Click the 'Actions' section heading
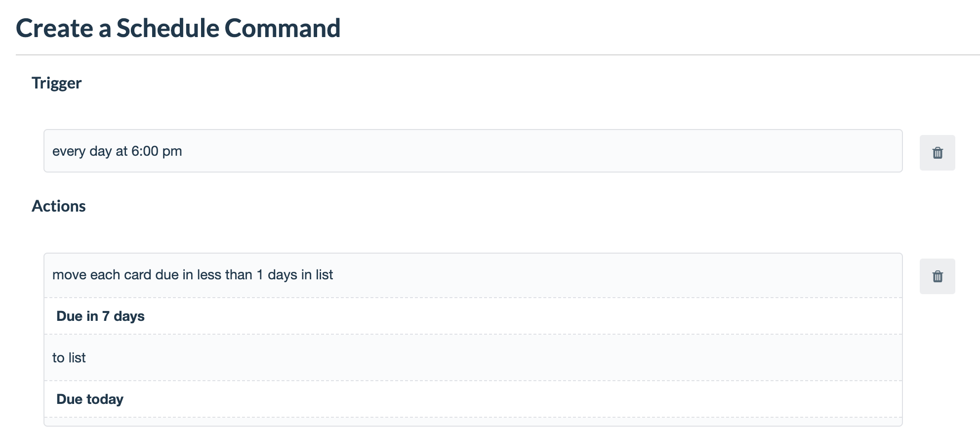 click(58, 206)
